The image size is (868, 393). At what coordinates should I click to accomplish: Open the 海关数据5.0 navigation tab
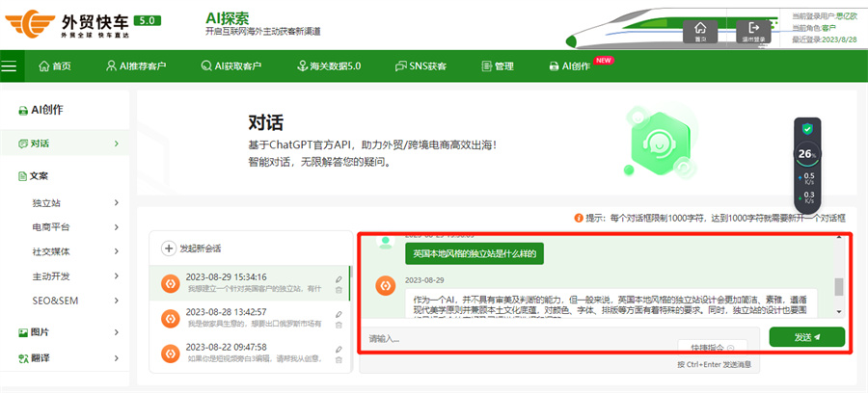(x=329, y=66)
